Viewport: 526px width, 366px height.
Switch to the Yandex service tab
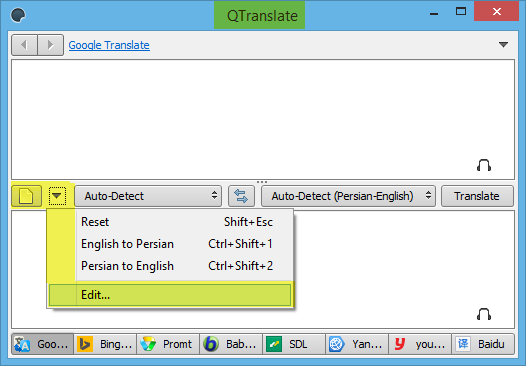tap(357, 344)
